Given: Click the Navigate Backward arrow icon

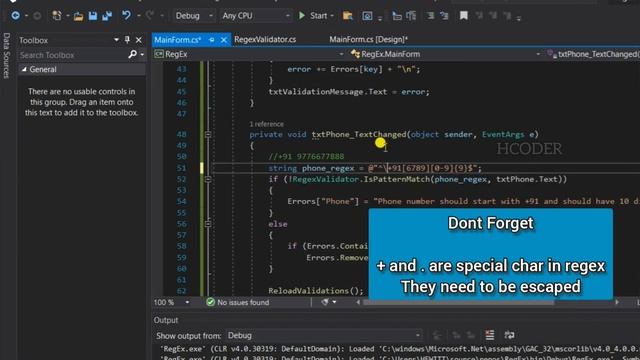Looking at the screenshot, I should coord(16,16).
